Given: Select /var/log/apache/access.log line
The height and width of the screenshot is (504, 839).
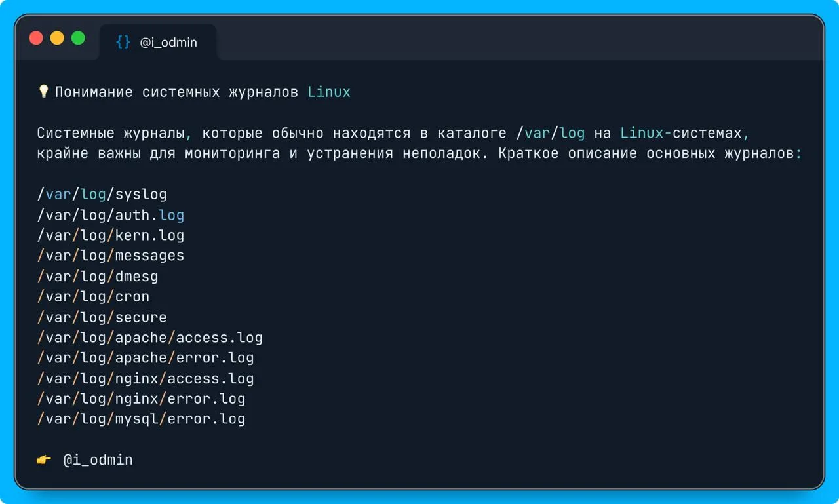Looking at the screenshot, I should point(149,338).
